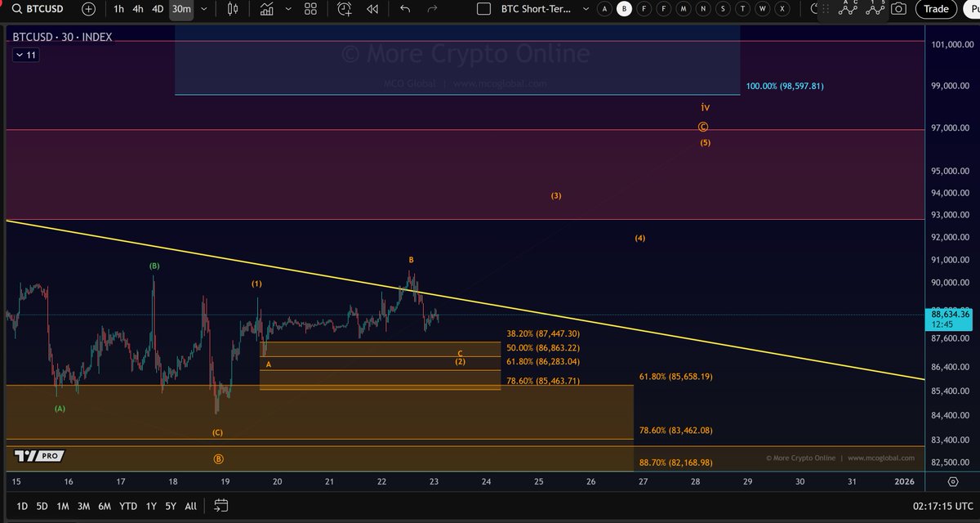Set chart range to 1Y
Image resolution: width=980 pixels, height=523 pixels.
150,506
